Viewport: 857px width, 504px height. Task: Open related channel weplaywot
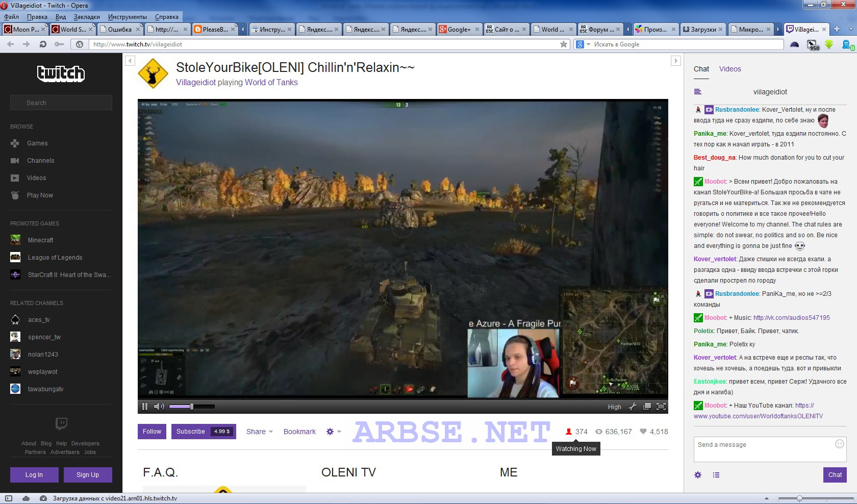pyautogui.click(x=43, y=372)
